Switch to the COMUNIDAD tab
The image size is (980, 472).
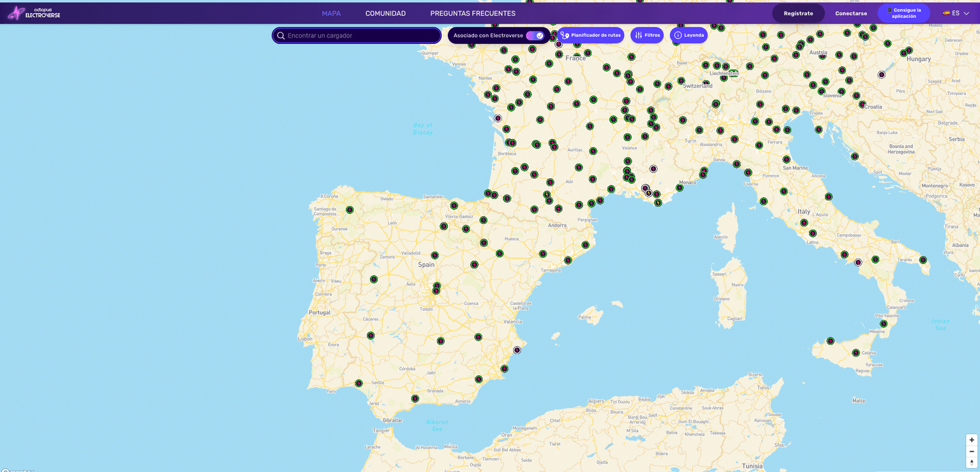pos(385,13)
